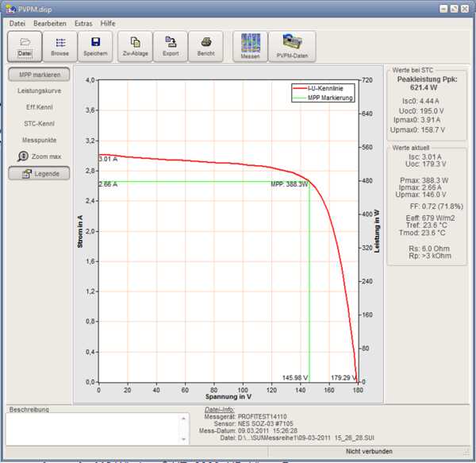Show the STC-Kennl characteristic curve
Screen dimensions: 476x463
(40, 123)
